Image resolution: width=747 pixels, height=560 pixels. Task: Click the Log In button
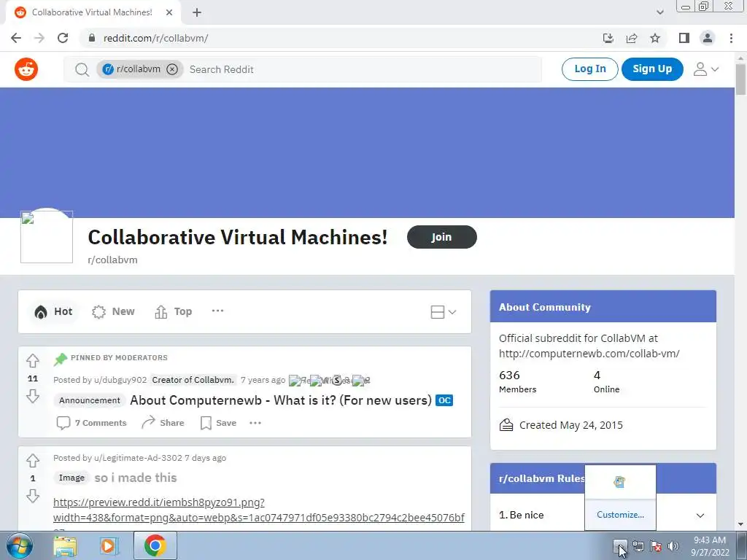tap(589, 69)
